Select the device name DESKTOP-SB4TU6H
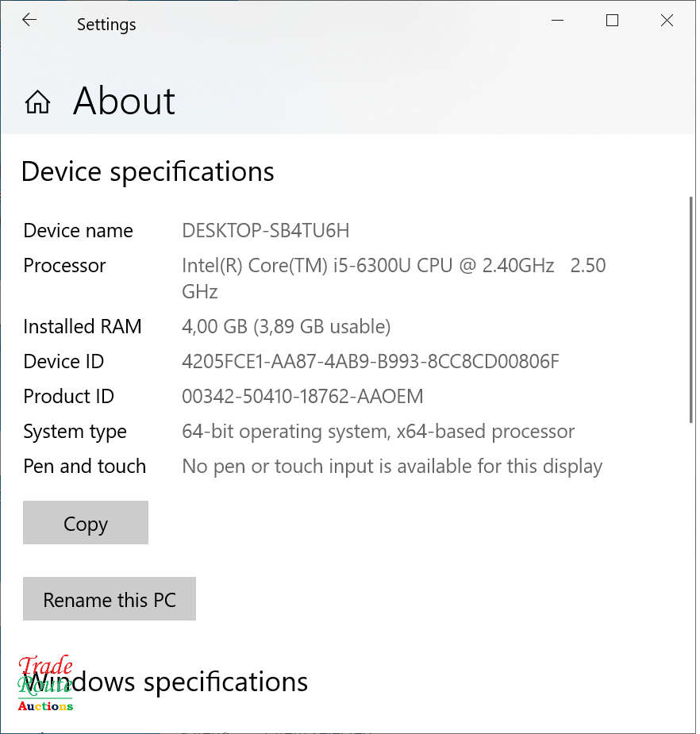Image resolution: width=700 pixels, height=734 pixels. coord(265,230)
